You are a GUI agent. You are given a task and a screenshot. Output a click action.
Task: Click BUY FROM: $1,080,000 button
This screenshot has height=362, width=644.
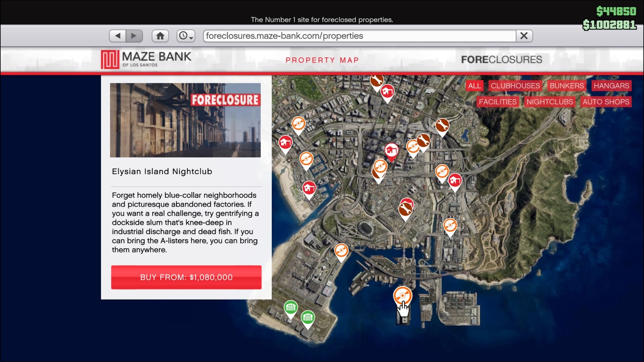point(186,277)
